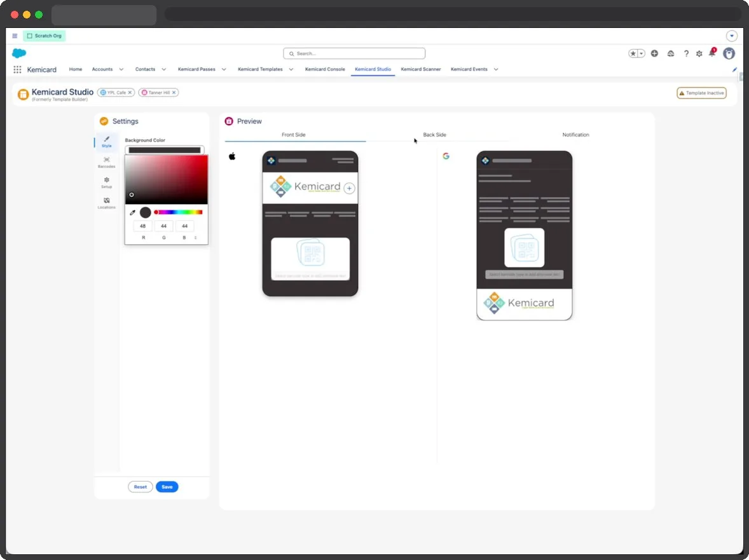749x560 pixels.
Task: Switch preview to Front Side
Action: 293,135
